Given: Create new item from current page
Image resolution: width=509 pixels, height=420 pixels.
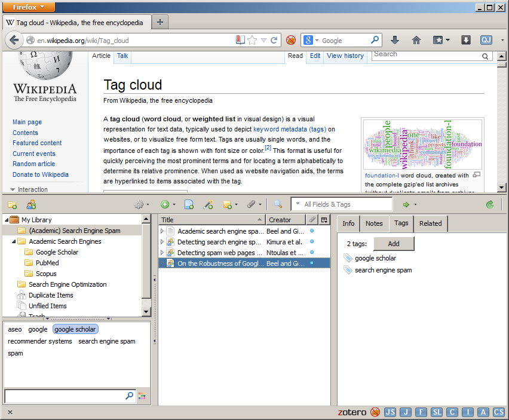Looking at the screenshot, I should (x=189, y=204).
